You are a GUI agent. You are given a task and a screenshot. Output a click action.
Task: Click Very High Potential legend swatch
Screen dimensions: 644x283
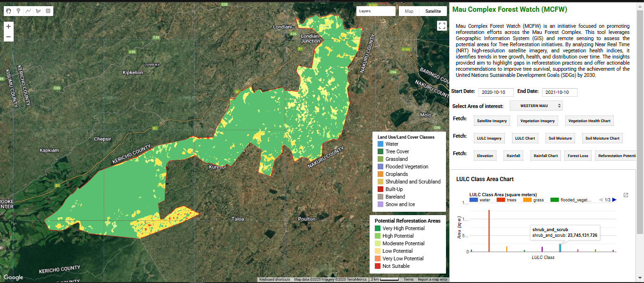[378, 228]
